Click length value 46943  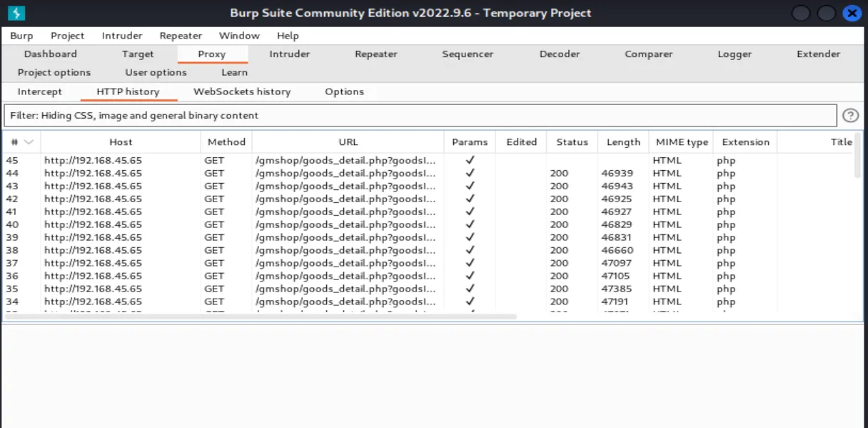617,186
